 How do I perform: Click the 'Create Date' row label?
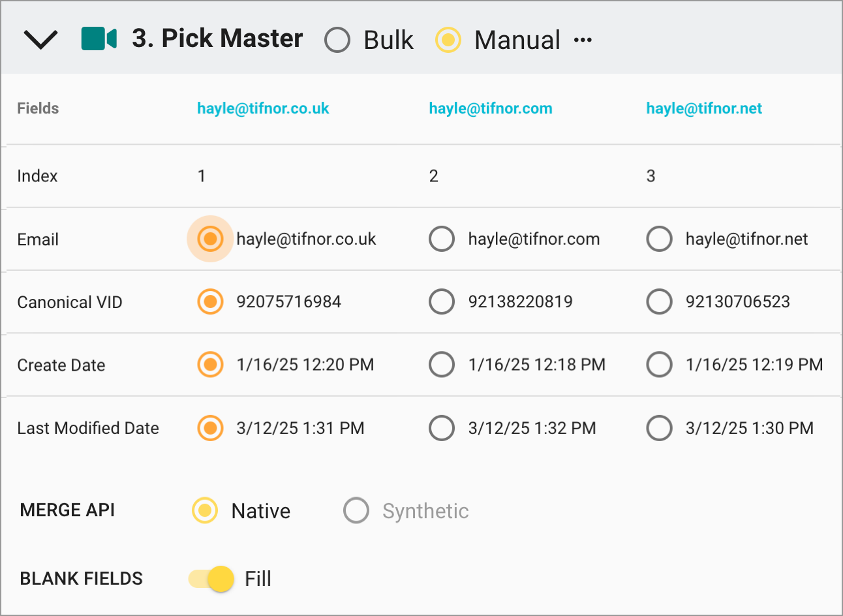(61, 365)
